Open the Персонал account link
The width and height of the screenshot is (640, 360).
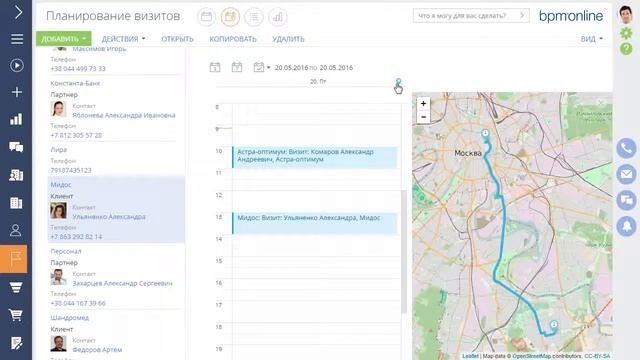tap(66, 251)
